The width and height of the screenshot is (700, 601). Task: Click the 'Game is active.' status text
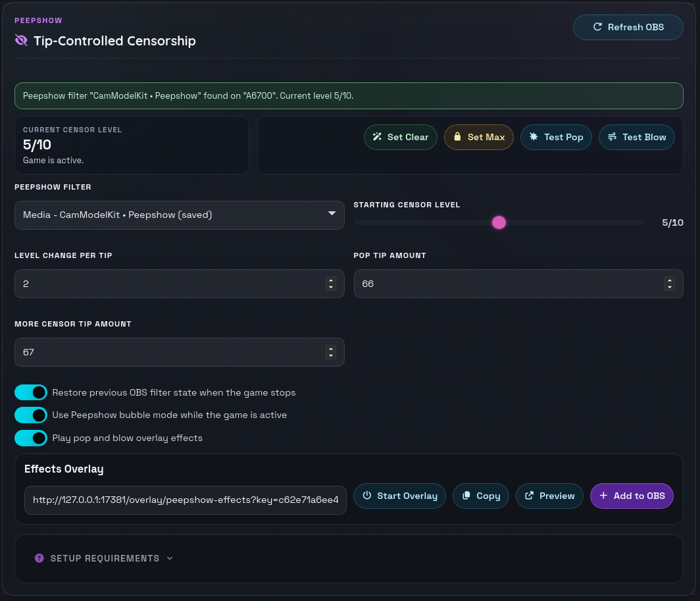point(53,161)
